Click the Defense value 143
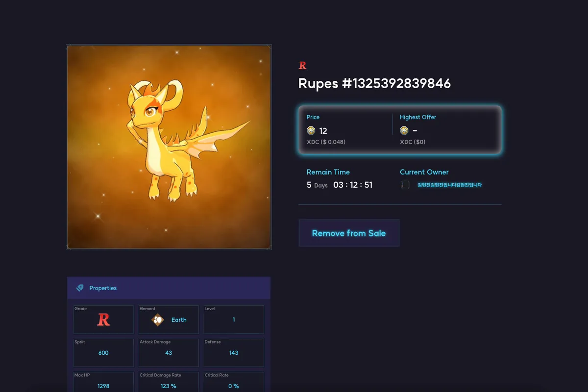 (x=234, y=353)
